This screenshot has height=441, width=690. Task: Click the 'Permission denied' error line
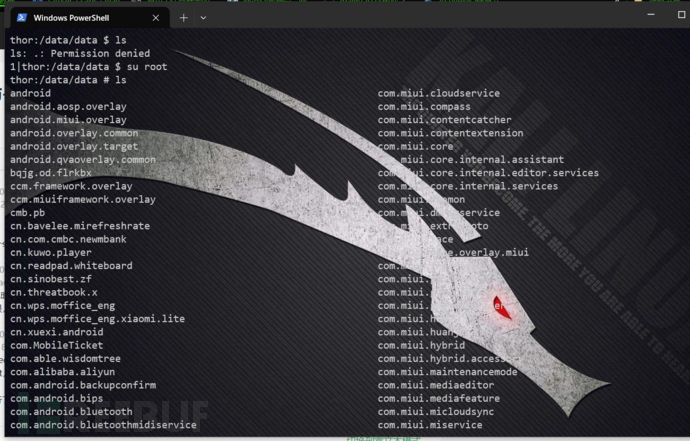(80, 53)
